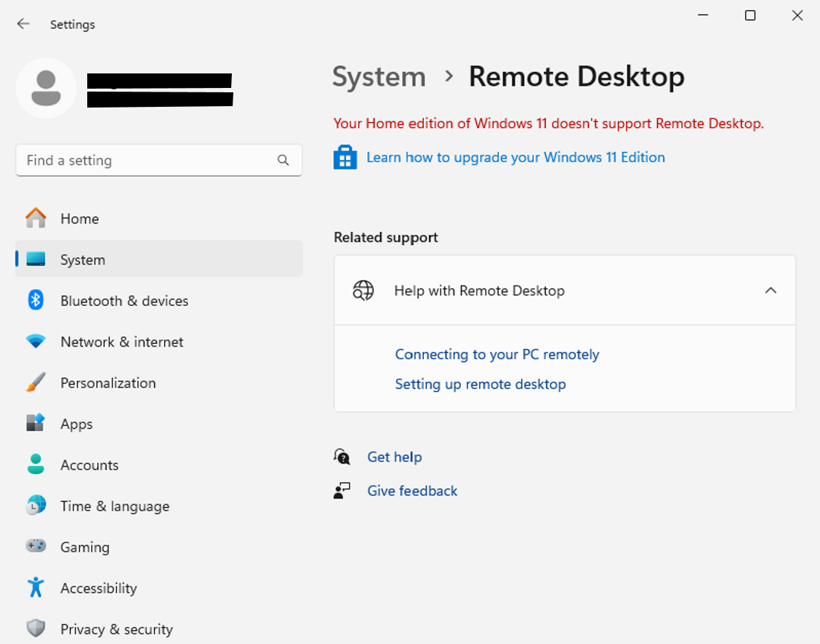Click the search magnifier icon
Image resolution: width=820 pixels, height=644 pixels.
[x=283, y=161]
